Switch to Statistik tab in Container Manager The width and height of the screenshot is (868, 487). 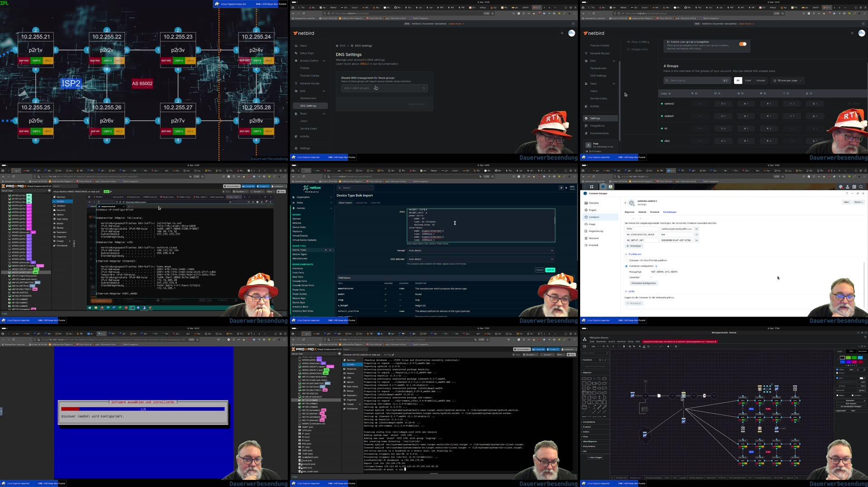click(642, 212)
